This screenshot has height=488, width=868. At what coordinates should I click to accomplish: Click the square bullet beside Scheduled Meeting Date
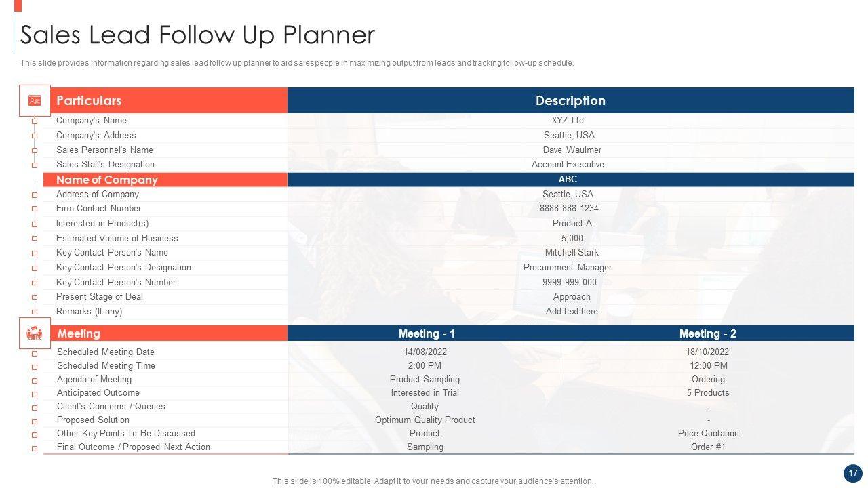35,353
